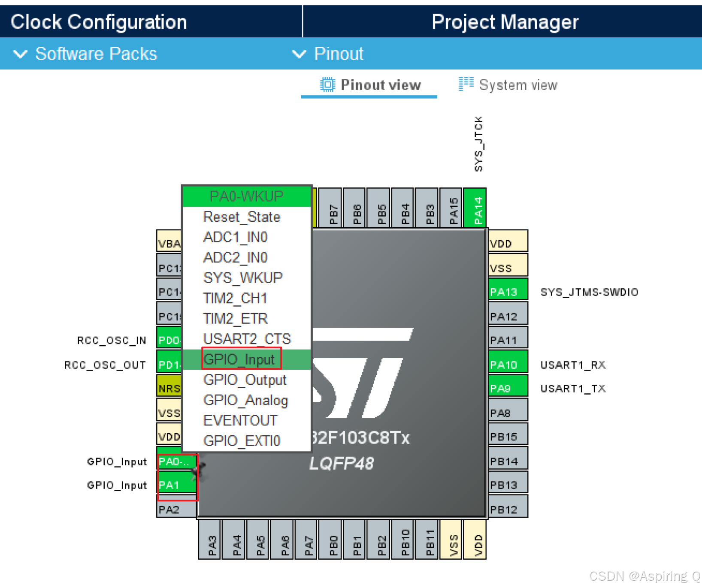
Task: Select pin PB2 on the chip
Action: click(x=378, y=540)
